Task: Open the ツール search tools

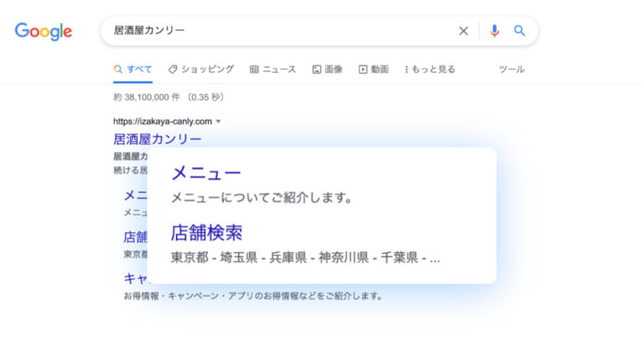Action: [512, 70]
